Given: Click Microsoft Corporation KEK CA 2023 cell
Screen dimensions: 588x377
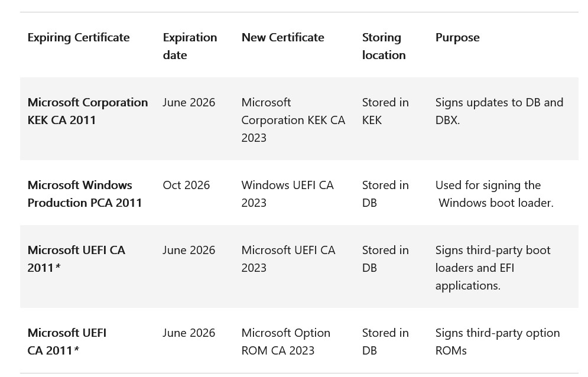Looking at the screenshot, I should pos(293,120).
